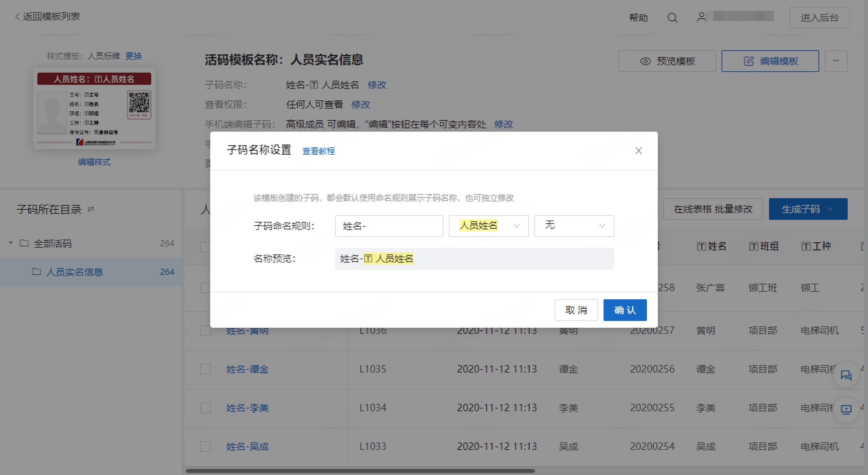868x475 pixels.
Task: Collapse the 全部活码 folder in the sidebar
Action: click(x=11, y=243)
